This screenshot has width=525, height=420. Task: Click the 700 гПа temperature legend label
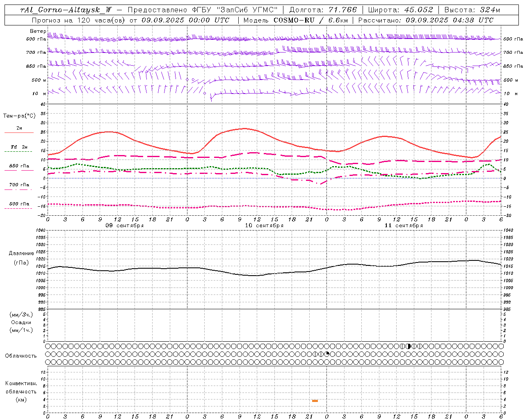point(19,185)
